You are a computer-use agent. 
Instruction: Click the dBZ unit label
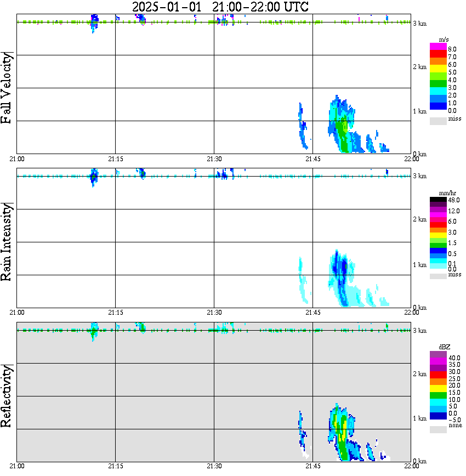(445, 347)
